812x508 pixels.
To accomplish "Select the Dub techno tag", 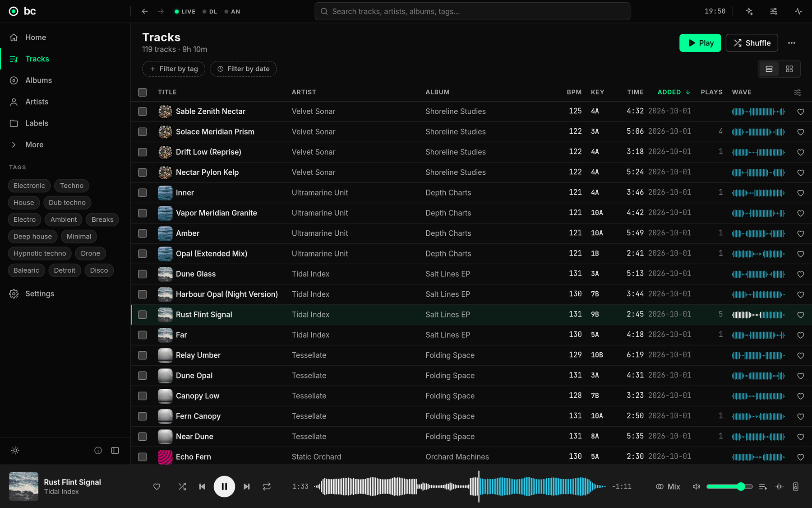I will pyautogui.click(x=67, y=203).
